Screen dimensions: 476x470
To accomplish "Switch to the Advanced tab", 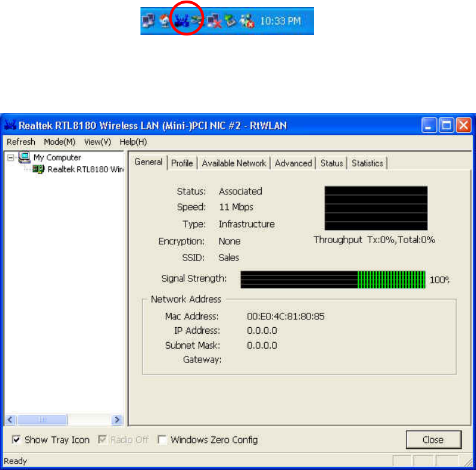I will click(294, 163).
